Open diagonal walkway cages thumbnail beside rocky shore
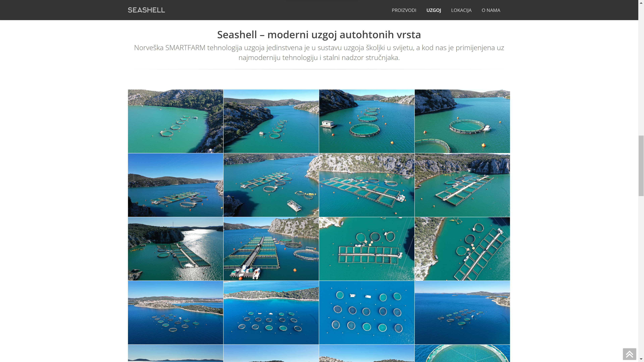The width and height of the screenshot is (644, 362). [462, 249]
